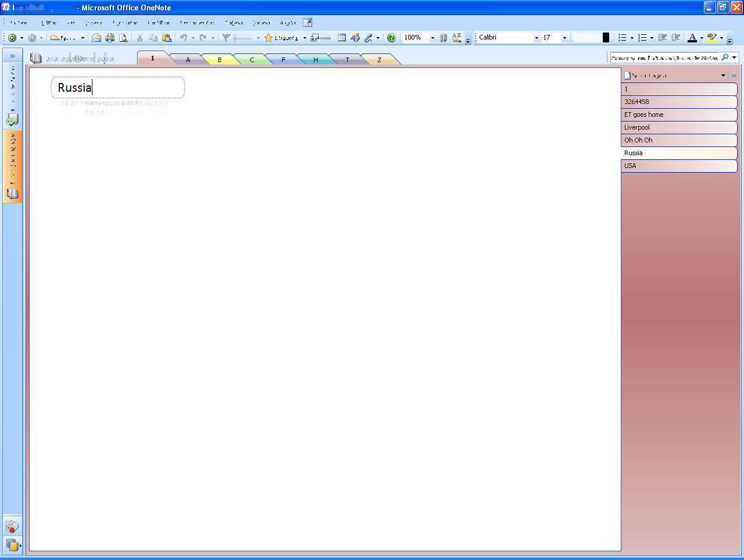Open the Tag dropdown arrow
This screenshot has height=560, width=744.
305,38
